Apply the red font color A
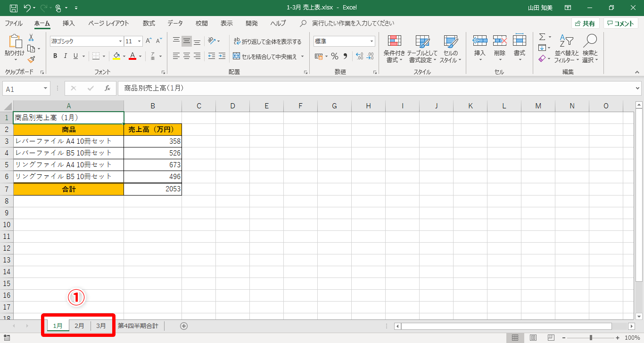The image size is (644, 343). click(132, 56)
